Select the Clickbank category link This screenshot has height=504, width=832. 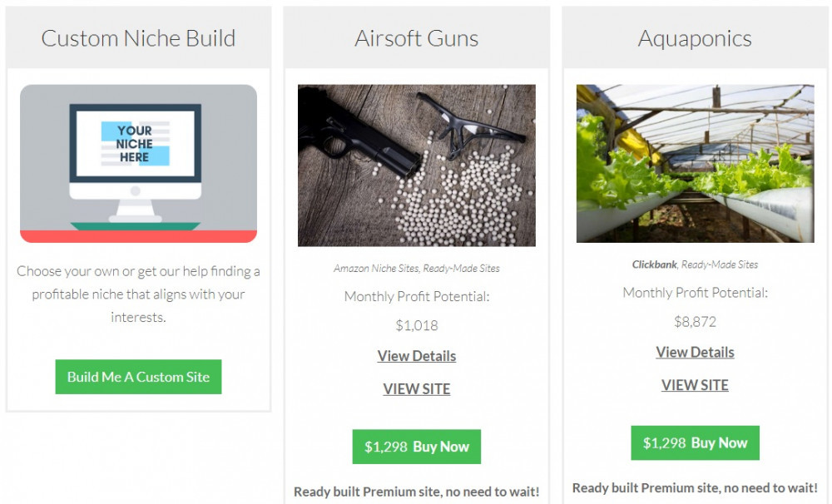(654, 264)
